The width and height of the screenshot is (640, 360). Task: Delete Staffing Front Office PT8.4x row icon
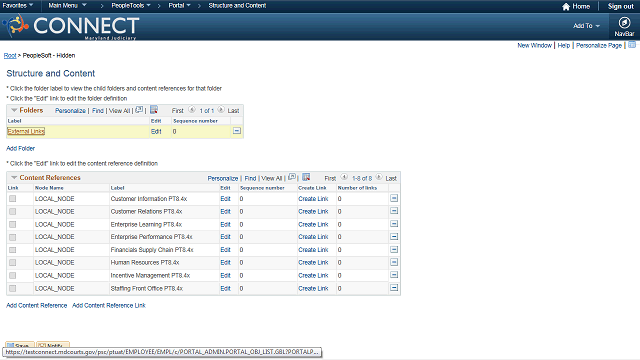coord(394,288)
